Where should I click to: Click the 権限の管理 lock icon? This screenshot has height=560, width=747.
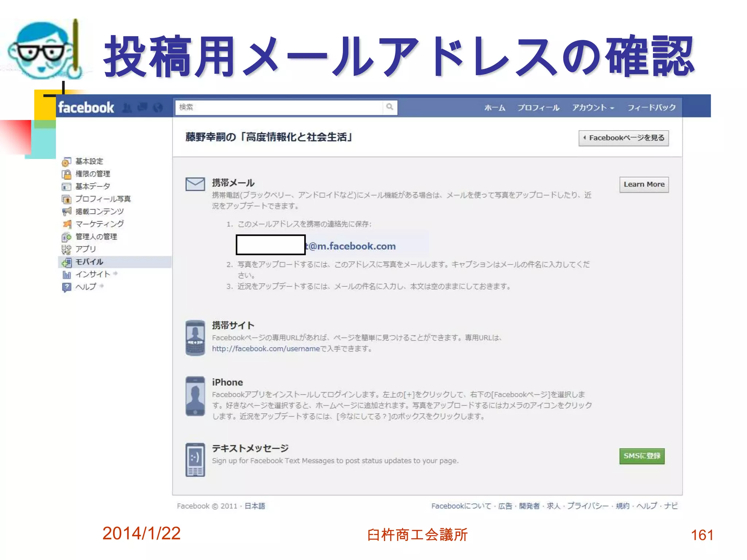coord(66,174)
